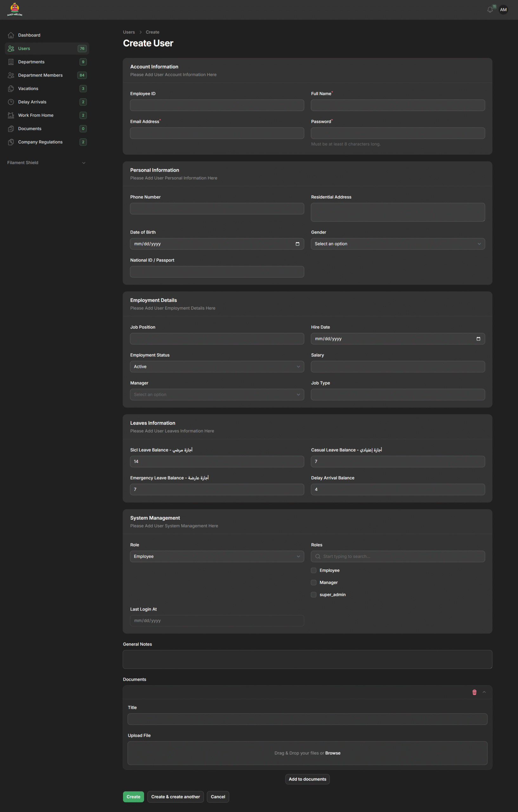Click the green Create button
Viewport: 518px width, 812px height.
(x=133, y=796)
